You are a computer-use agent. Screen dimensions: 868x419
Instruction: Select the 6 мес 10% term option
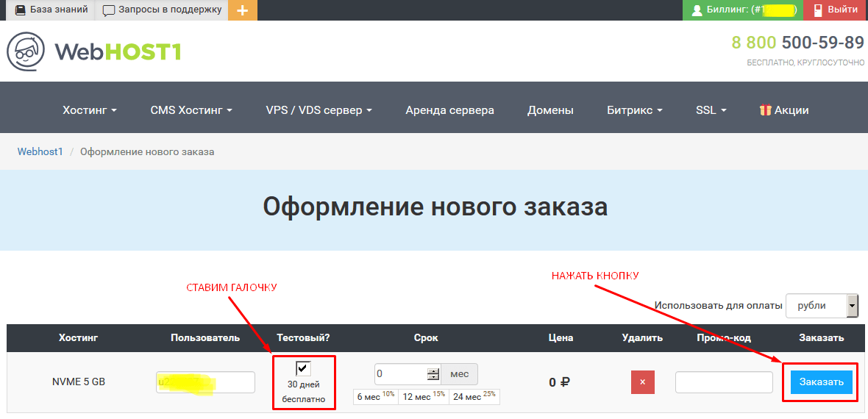[x=376, y=396]
